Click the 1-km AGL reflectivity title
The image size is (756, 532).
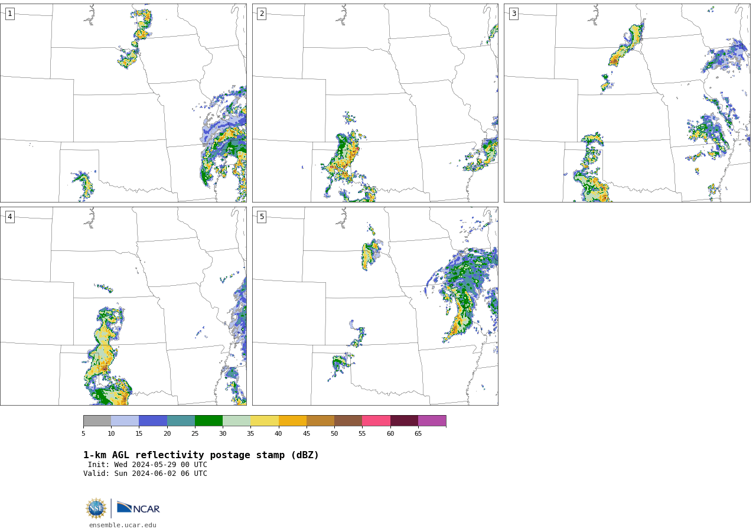[201, 455]
